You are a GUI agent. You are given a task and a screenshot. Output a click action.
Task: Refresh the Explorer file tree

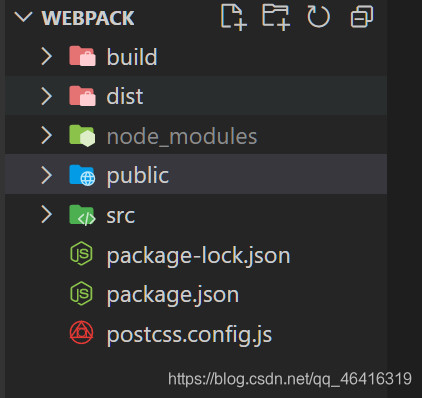pos(318,17)
